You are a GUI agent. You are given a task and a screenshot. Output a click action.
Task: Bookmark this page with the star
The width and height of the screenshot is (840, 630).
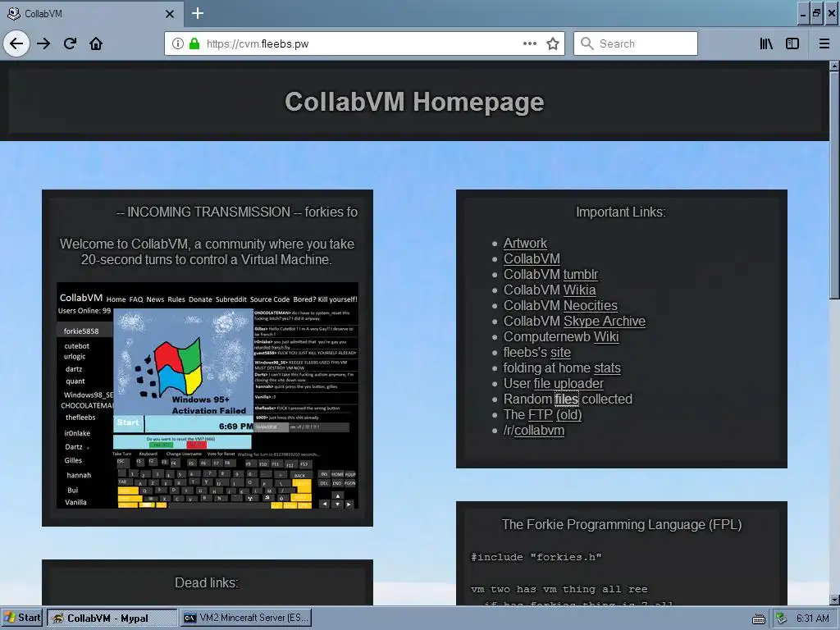(x=553, y=43)
